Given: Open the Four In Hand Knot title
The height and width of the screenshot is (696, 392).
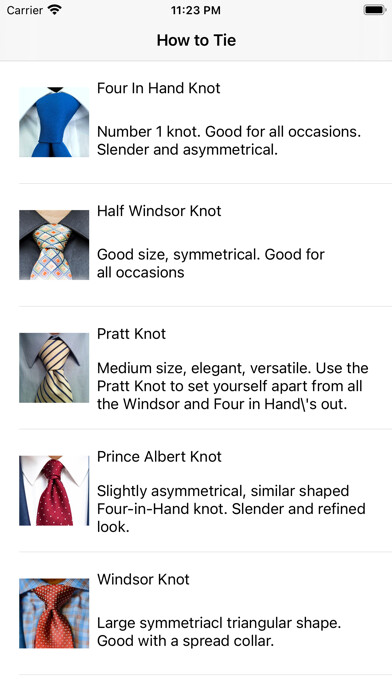Looking at the screenshot, I should click(x=158, y=88).
